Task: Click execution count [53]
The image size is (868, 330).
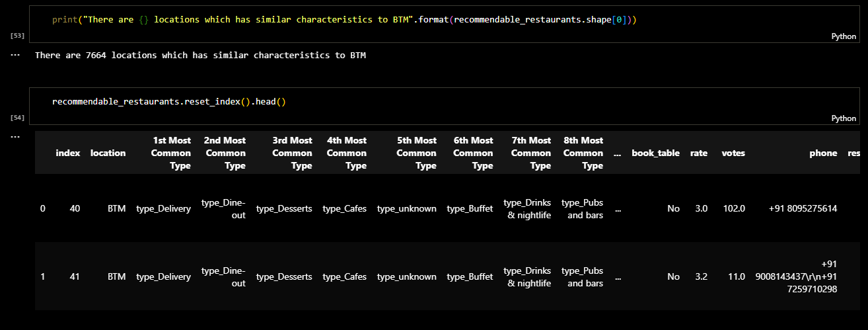Action: [18, 34]
